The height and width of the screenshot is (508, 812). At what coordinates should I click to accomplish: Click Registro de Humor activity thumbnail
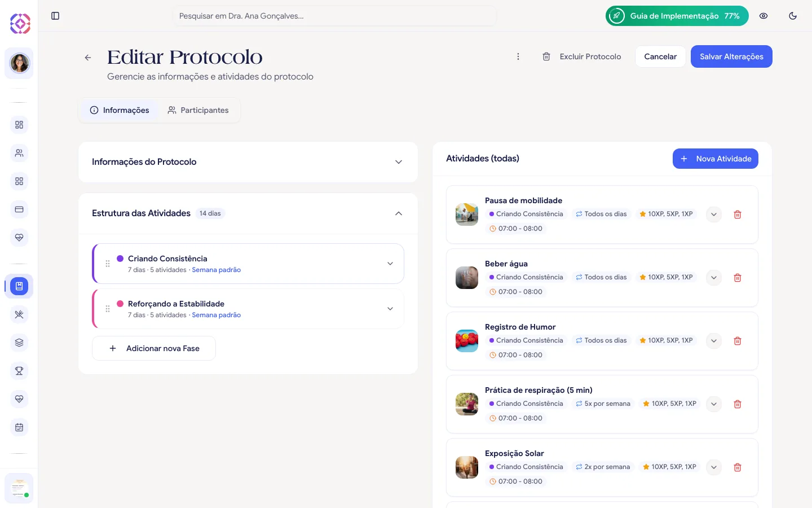pyautogui.click(x=467, y=341)
